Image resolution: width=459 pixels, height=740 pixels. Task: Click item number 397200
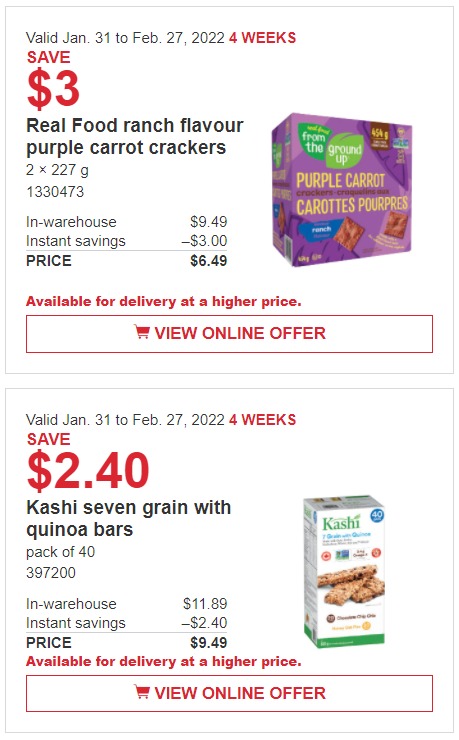[x=51, y=572]
